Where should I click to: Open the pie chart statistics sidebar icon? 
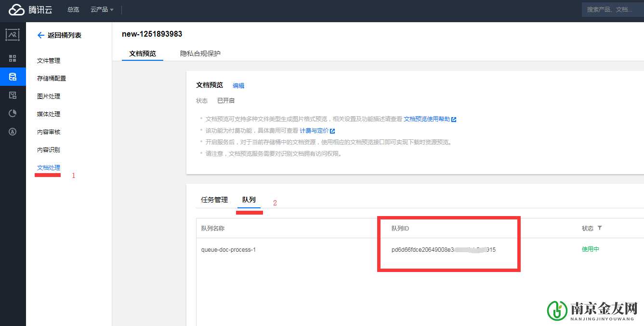pos(13,113)
